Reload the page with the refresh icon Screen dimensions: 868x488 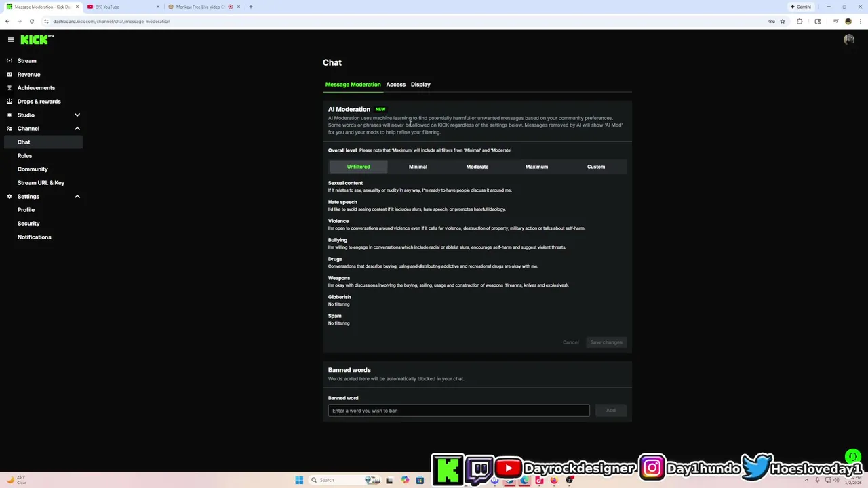(x=32, y=21)
